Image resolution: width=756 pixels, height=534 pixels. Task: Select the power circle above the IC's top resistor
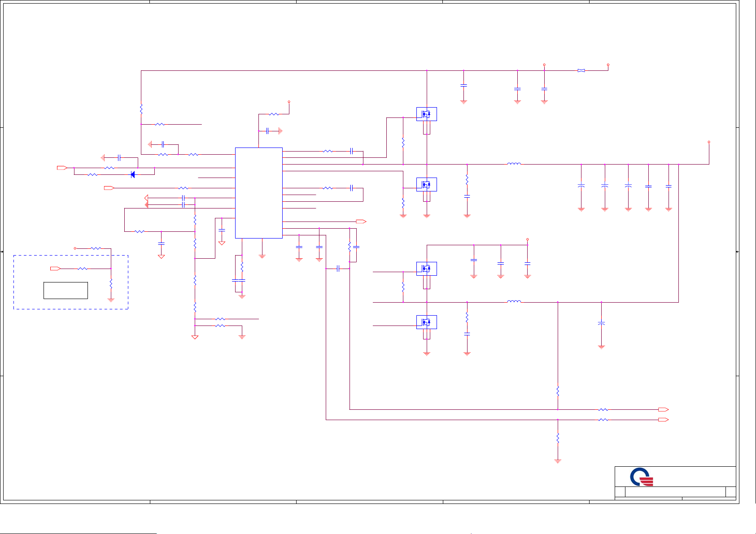289,102
